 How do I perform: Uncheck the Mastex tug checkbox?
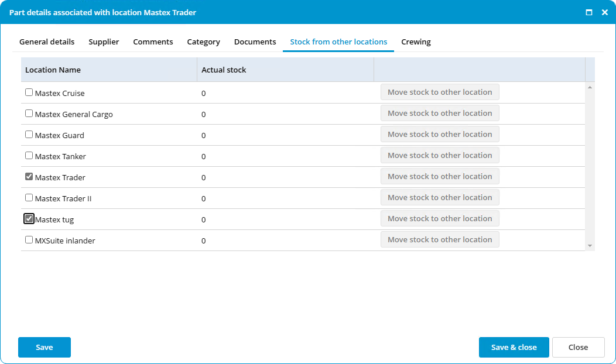[x=29, y=219]
